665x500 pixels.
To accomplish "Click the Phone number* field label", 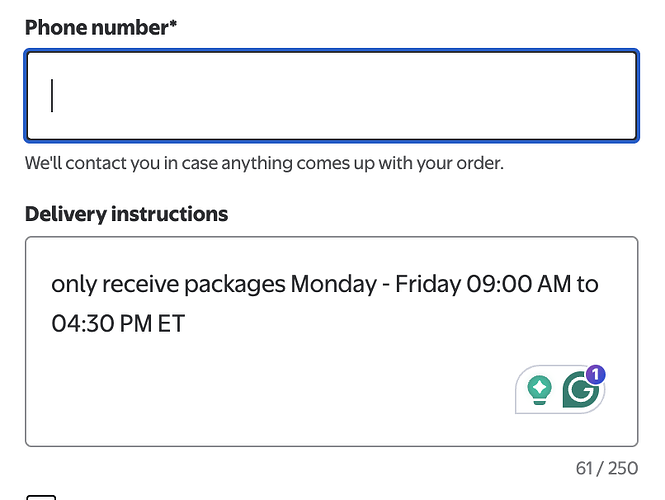I will pos(101,28).
